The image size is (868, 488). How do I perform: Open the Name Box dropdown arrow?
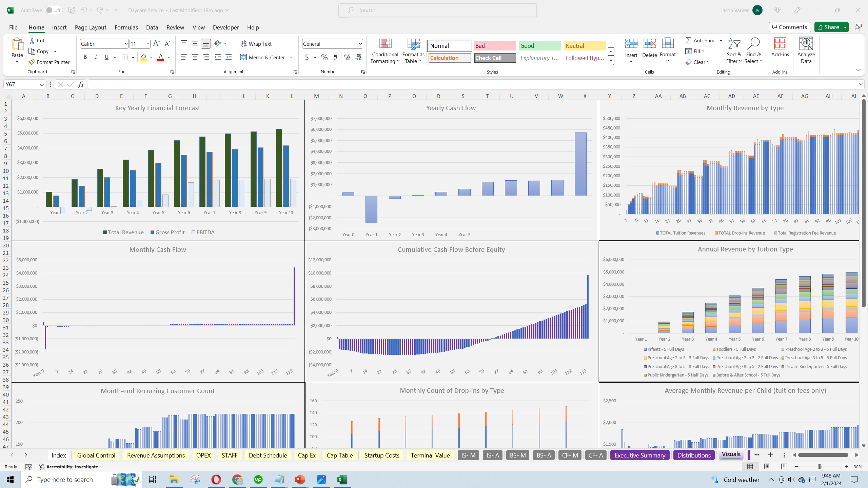41,84
